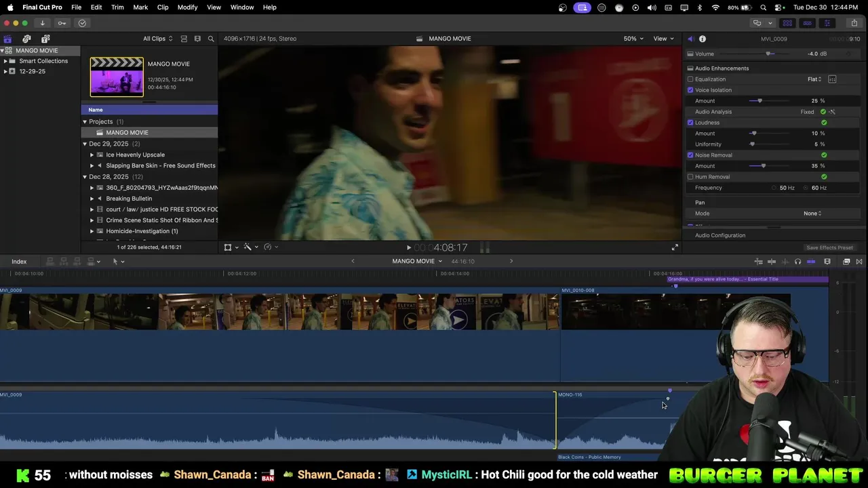Open the retime speedometer menu

[x=271, y=247]
